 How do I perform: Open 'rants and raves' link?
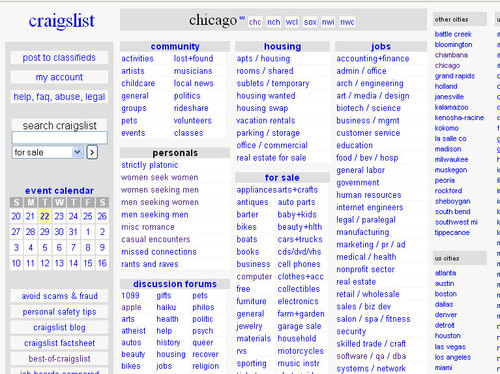click(150, 264)
